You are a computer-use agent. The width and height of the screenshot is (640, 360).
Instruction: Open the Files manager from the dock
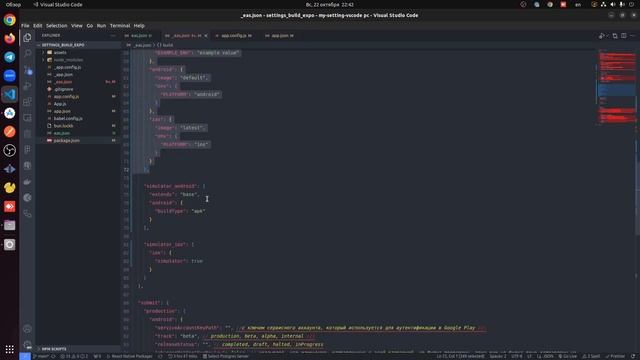9,225
